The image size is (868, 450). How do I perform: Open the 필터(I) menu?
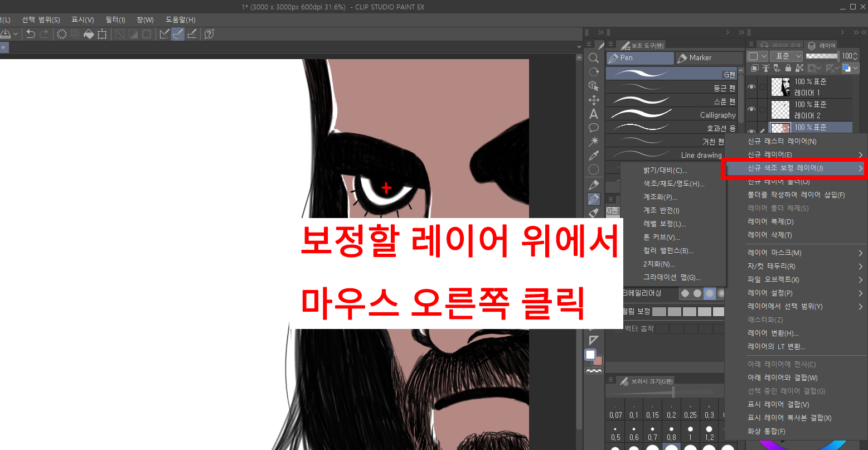coord(115,20)
